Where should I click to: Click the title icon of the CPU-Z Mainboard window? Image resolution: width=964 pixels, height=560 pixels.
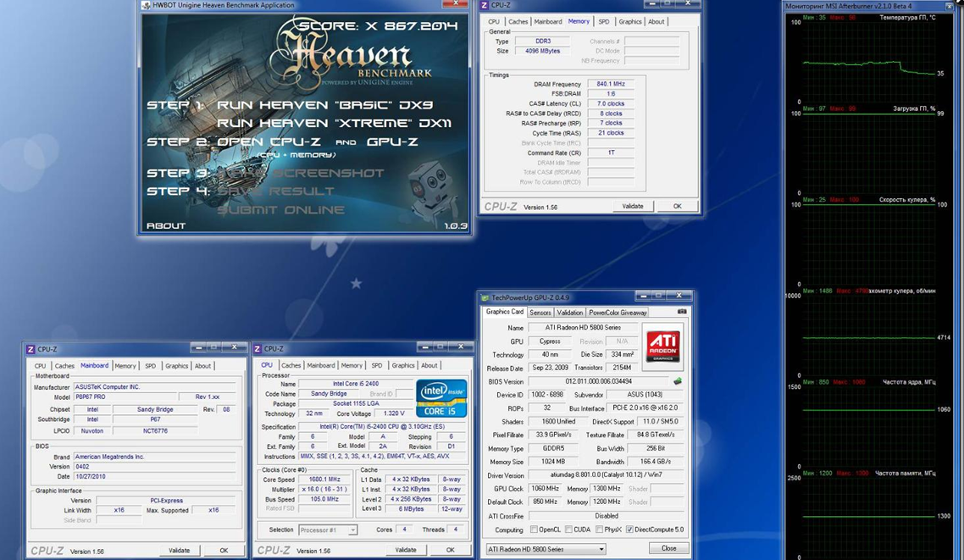(30, 348)
